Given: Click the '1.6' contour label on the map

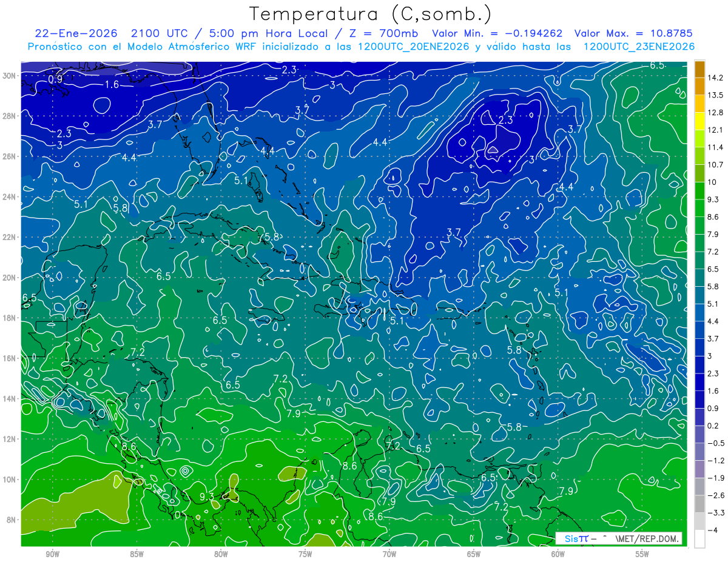Looking at the screenshot, I should (112, 84).
